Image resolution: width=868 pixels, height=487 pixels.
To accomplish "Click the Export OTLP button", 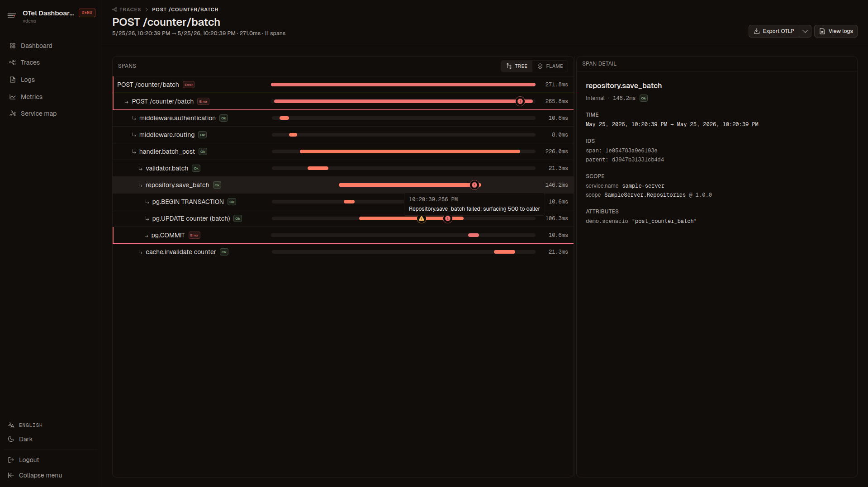I will pyautogui.click(x=773, y=31).
